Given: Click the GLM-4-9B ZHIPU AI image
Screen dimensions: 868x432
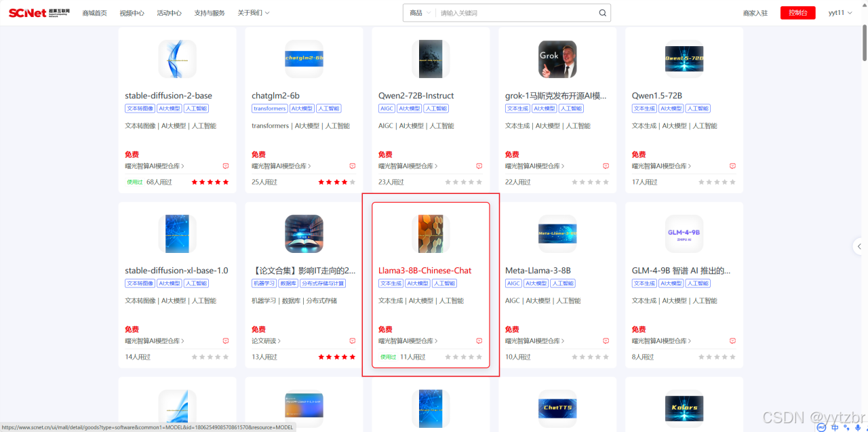Looking at the screenshot, I should 685,234.
